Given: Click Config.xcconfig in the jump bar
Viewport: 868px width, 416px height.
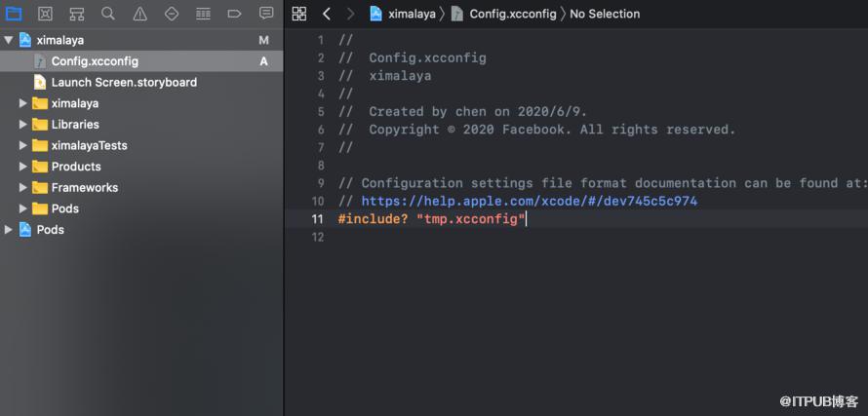Looking at the screenshot, I should 513,14.
